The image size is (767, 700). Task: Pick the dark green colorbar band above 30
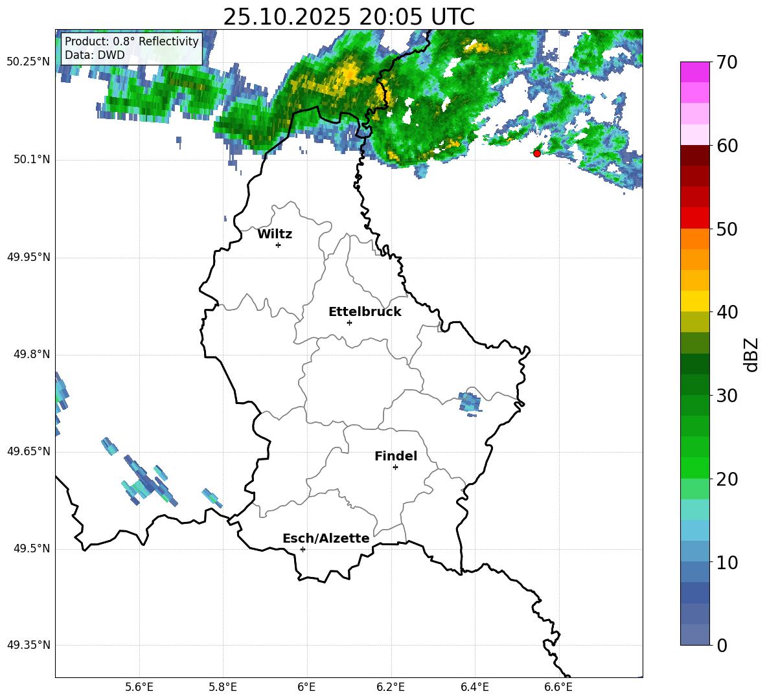(x=694, y=384)
